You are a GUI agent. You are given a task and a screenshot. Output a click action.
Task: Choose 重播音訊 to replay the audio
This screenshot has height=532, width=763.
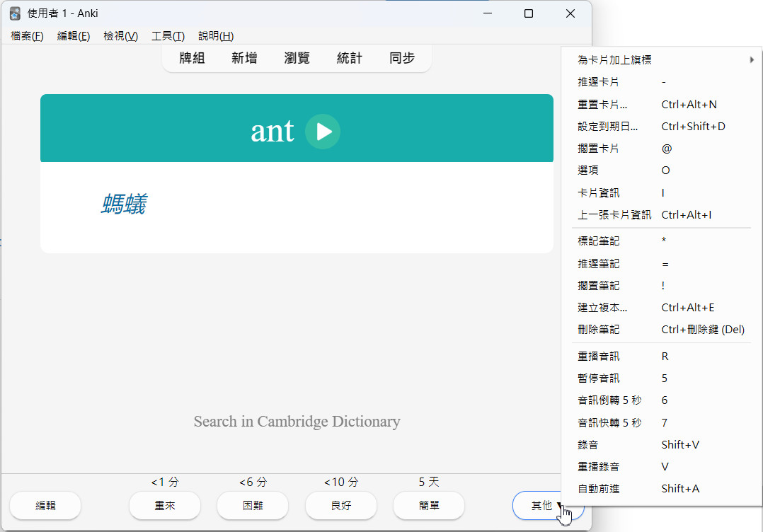point(599,356)
